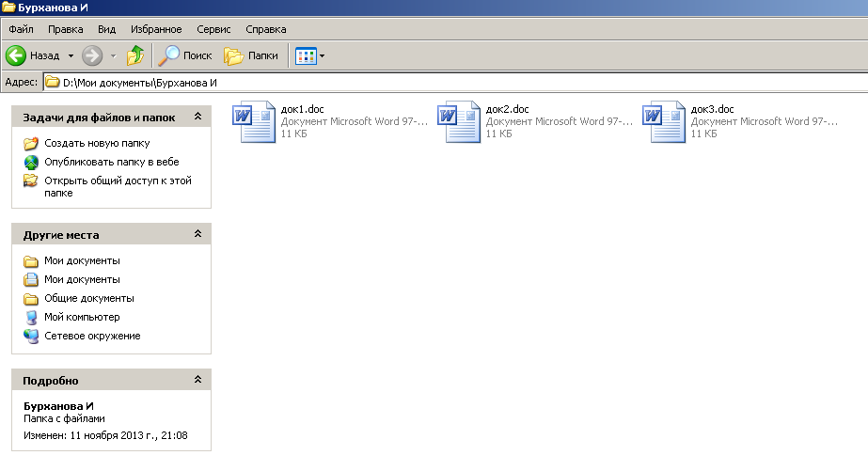Open the Back button history dropdown arrow
Image resolution: width=868 pixels, height=471 pixels.
pyautogui.click(x=71, y=55)
